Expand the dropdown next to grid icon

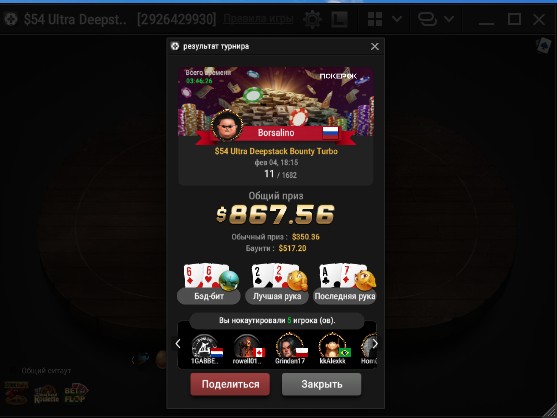tap(397, 19)
